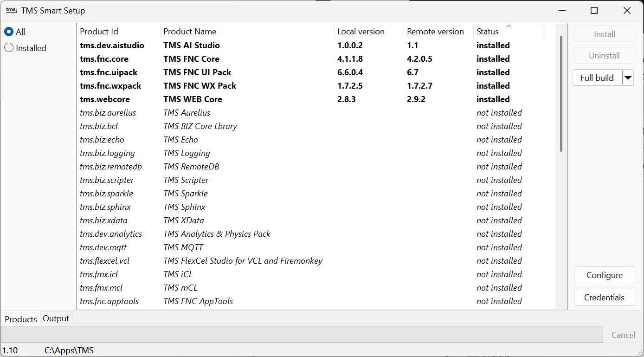Select the TMS RemoteDB entry
The width and height of the screenshot is (644, 357).
(191, 167)
